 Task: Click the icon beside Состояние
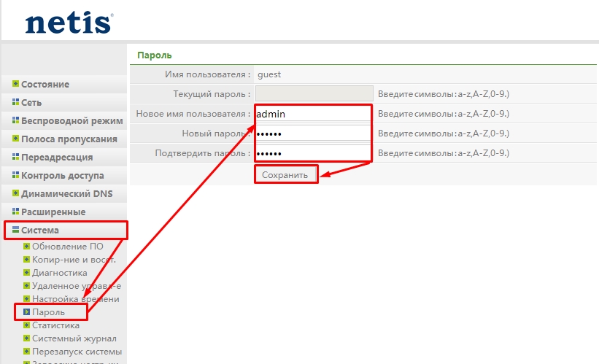click(x=15, y=84)
